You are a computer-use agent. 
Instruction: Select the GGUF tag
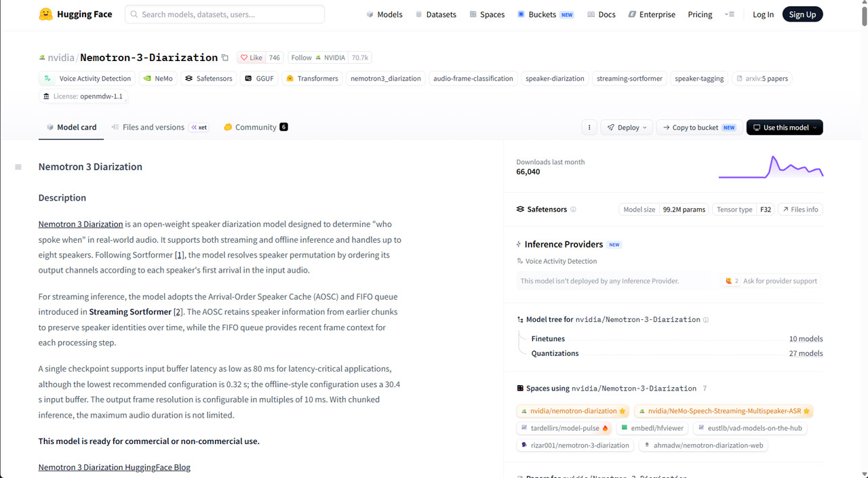[x=258, y=79]
